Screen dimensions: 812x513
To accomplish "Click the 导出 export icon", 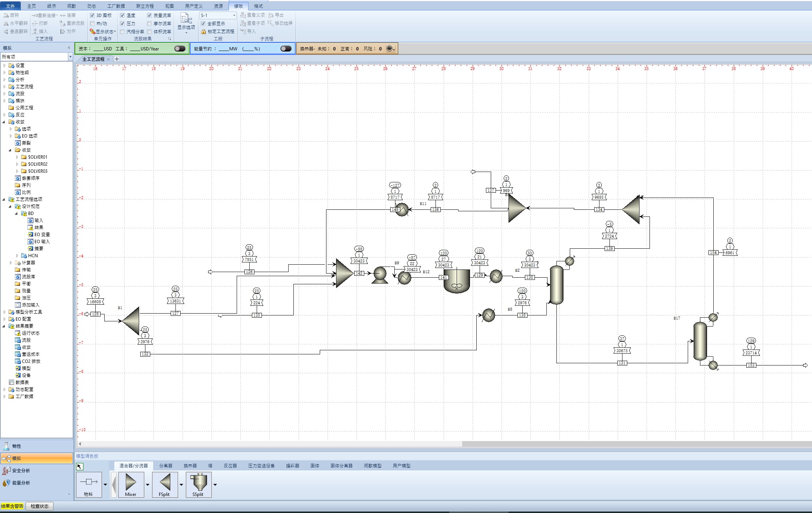I will point(271,15).
